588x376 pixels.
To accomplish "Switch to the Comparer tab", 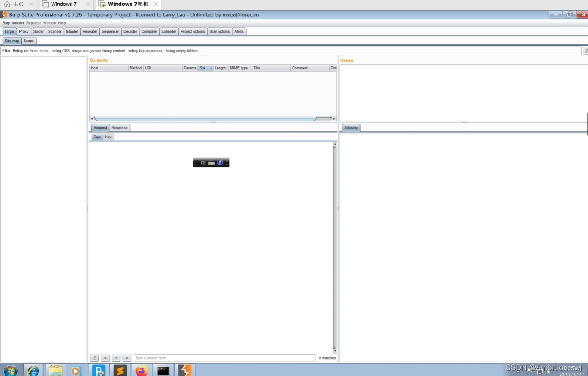I will 149,32.
